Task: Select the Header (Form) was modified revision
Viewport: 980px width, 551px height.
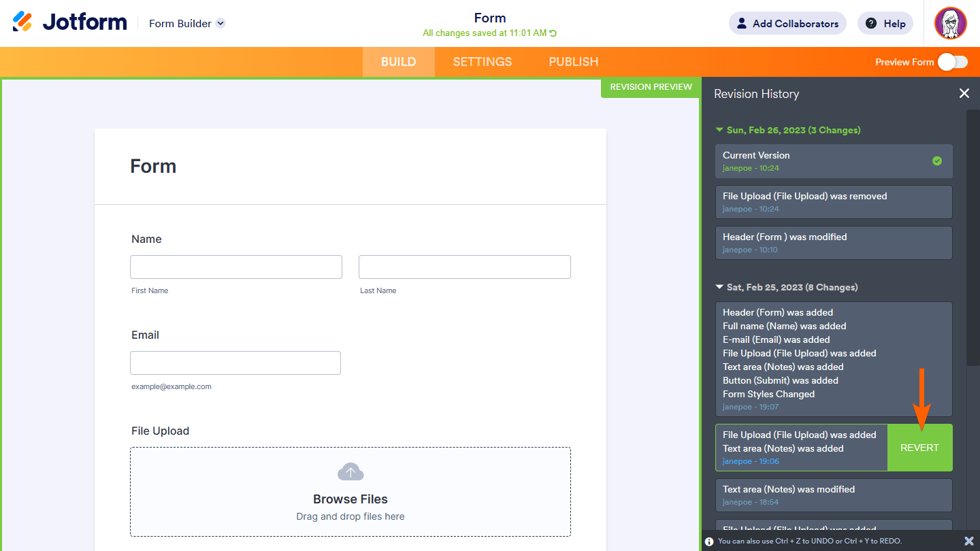Action: tap(834, 243)
